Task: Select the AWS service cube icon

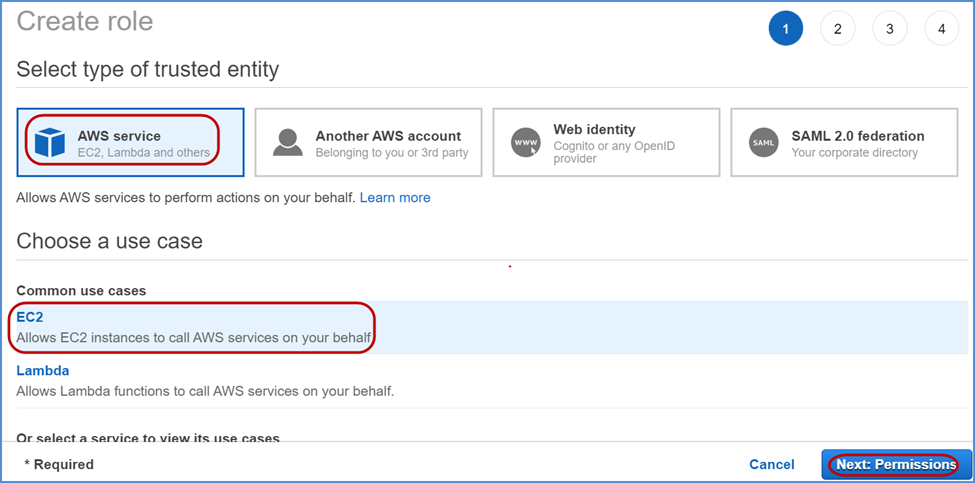Action: coord(50,142)
